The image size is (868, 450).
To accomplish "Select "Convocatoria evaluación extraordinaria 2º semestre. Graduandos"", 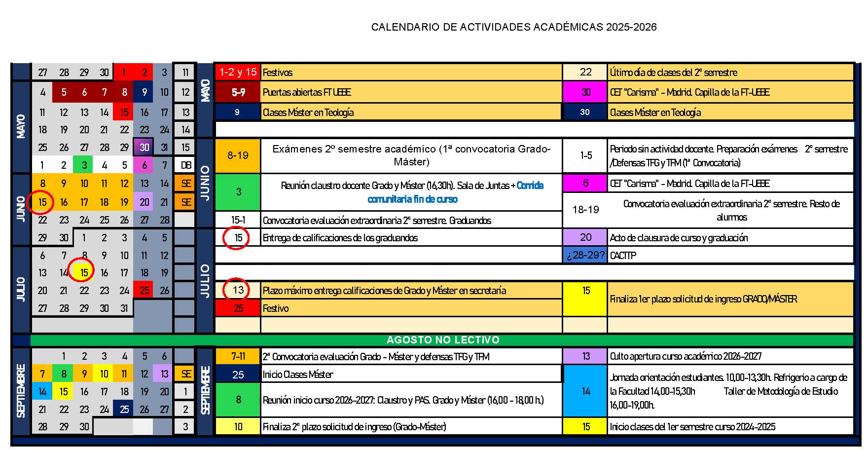I will pos(377,221).
